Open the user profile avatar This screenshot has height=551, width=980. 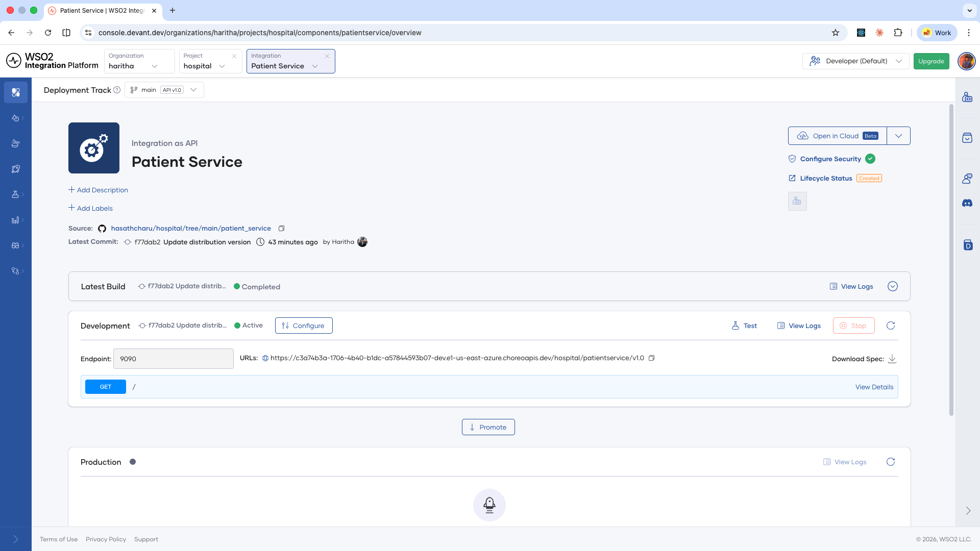click(966, 61)
